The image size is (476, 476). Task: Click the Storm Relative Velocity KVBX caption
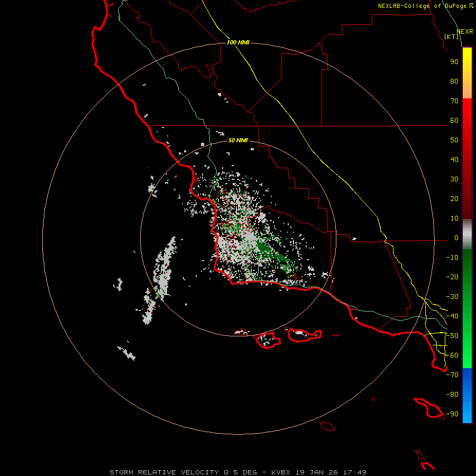(x=238, y=472)
